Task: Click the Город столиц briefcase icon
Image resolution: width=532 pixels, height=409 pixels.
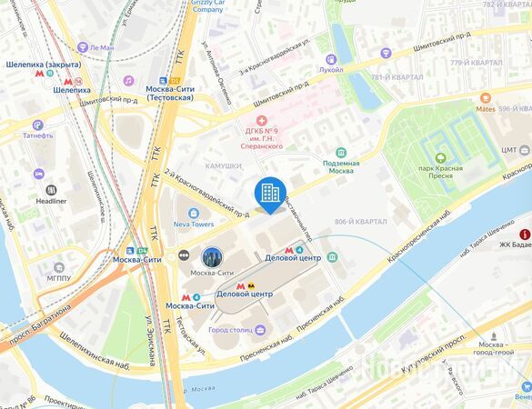Action: (261, 329)
